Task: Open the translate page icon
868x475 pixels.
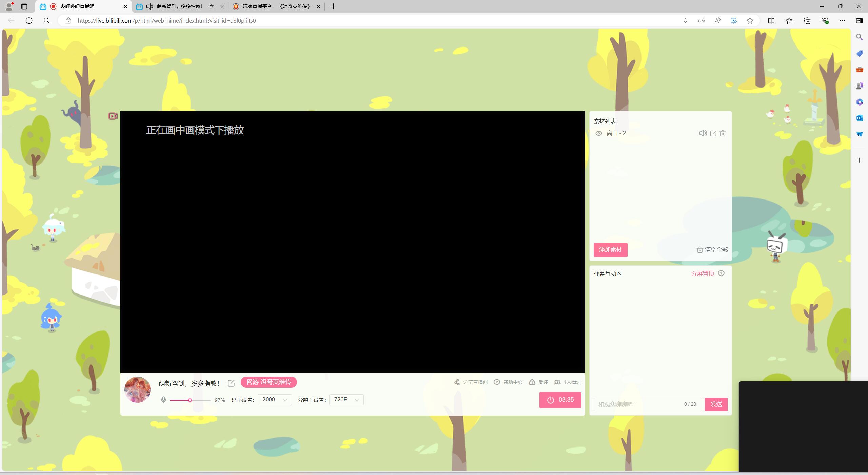Action: pos(702,21)
